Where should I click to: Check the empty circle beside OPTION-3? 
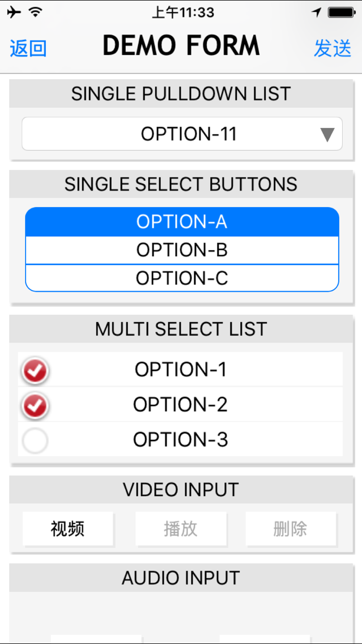[35, 440]
